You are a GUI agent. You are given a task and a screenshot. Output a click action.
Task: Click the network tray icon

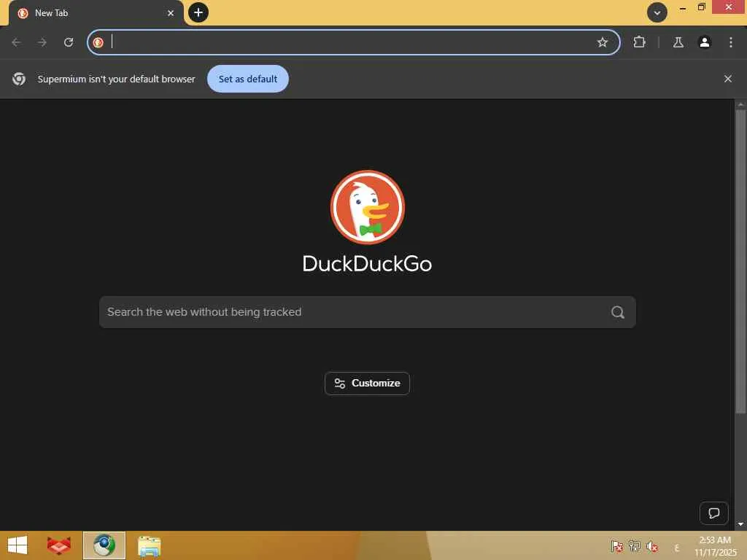(634, 546)
